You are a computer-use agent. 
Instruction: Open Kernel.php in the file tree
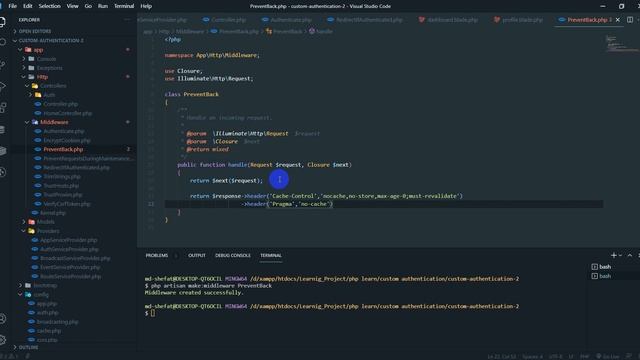point(53,213)
